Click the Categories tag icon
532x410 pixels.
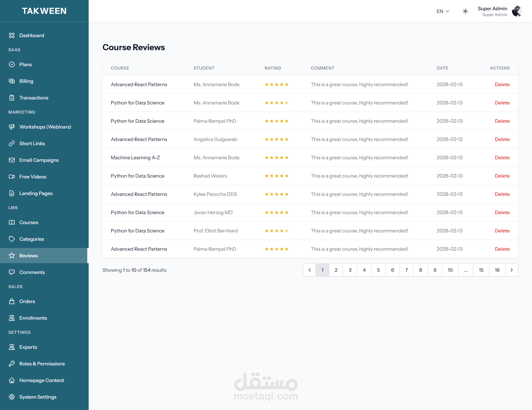(12, 239)
